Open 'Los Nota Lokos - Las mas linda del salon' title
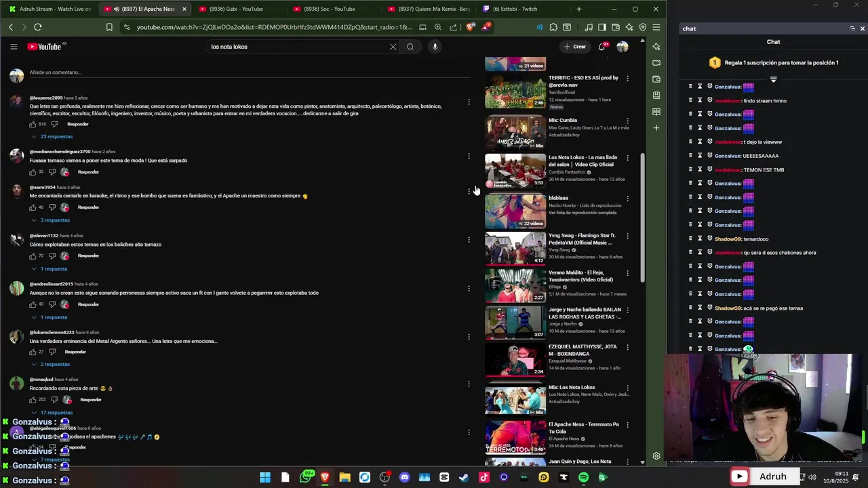The height and width of the screenshot is (488, 868). (x=583, y=161)
